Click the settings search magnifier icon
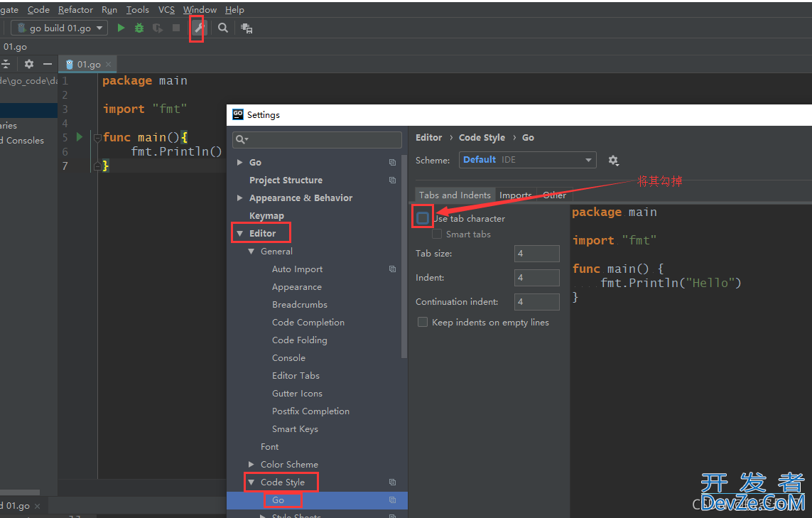 (x=242, y=139)
